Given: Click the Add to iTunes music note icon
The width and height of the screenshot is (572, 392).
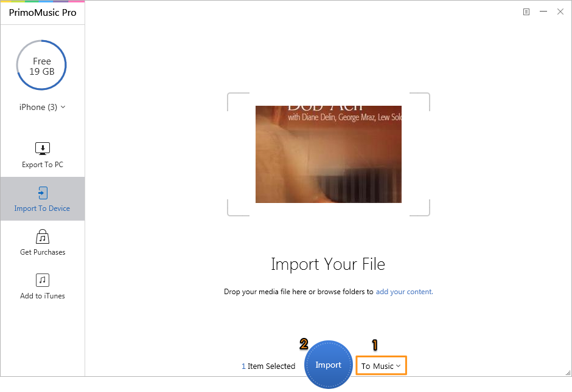Looking at the screenshot, I should [x=43, y=280].
